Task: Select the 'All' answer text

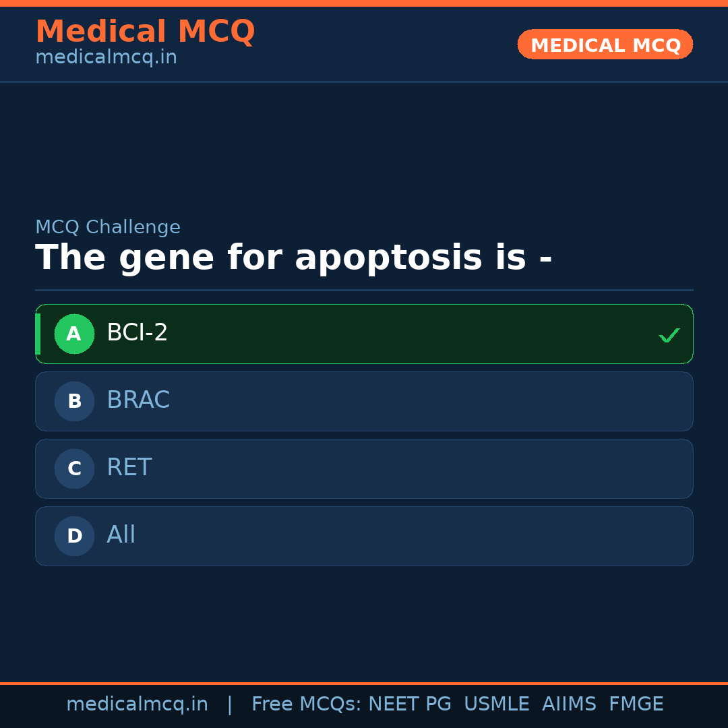Action: coord(121,535)
